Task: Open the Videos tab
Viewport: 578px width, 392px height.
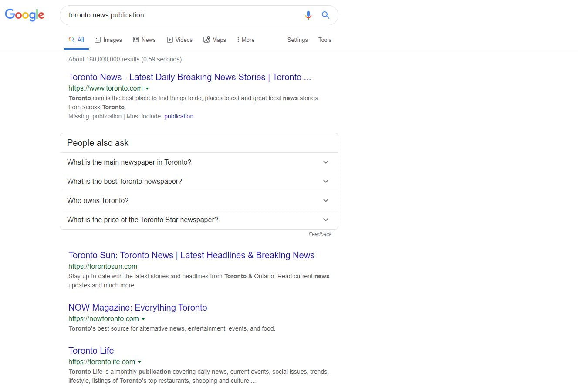Action: point(179,40)
